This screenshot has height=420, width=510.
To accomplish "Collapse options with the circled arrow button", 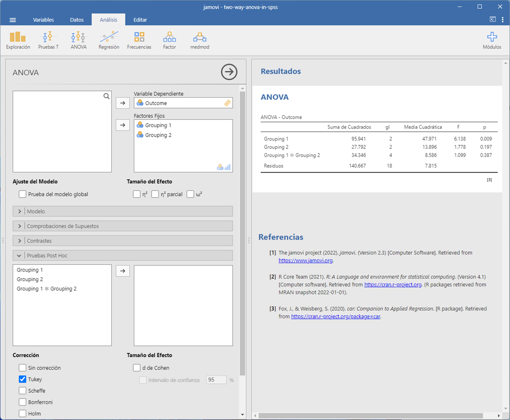I will click(x=229, y=72).
